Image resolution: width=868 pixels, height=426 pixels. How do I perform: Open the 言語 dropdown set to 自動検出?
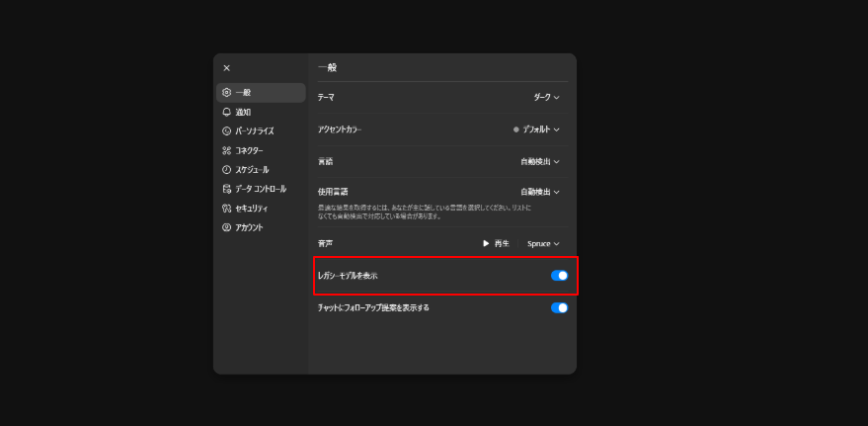point(540,161)
